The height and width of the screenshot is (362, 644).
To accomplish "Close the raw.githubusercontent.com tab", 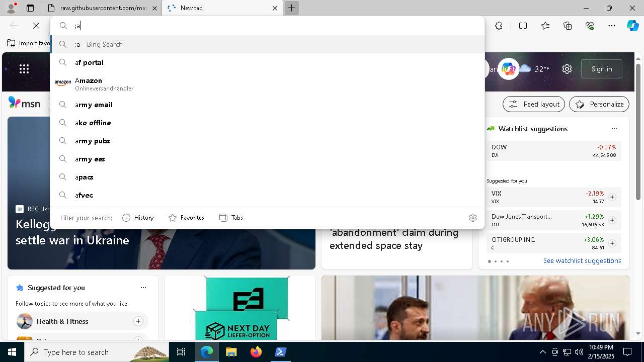I will point(154,8).
